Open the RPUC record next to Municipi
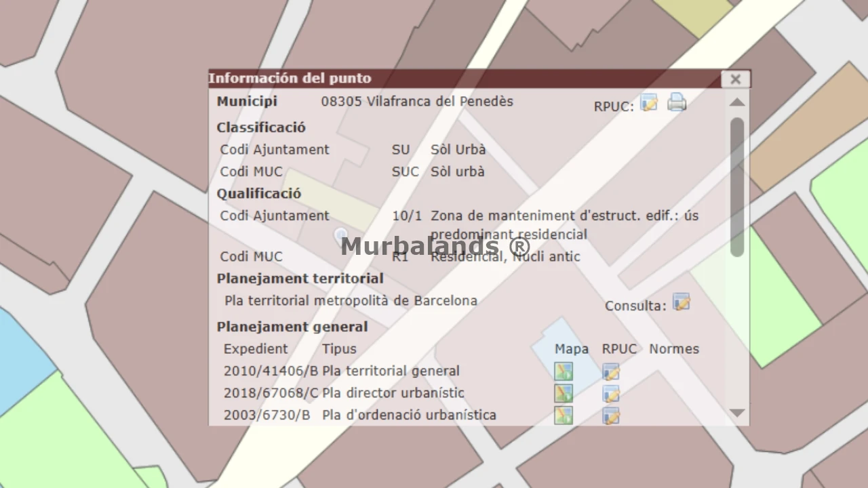This screenshot has width=868, height=488. [649, 103]
